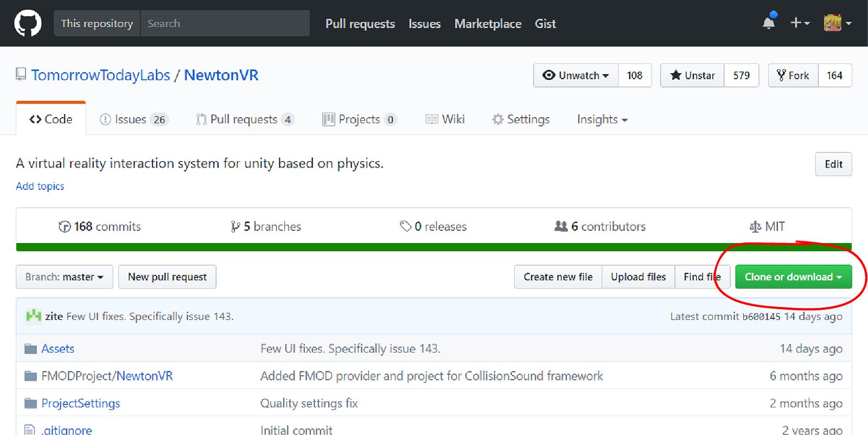Click the Add topics link
This screenshot has height=435, width=868.
(x=40, y=186)
